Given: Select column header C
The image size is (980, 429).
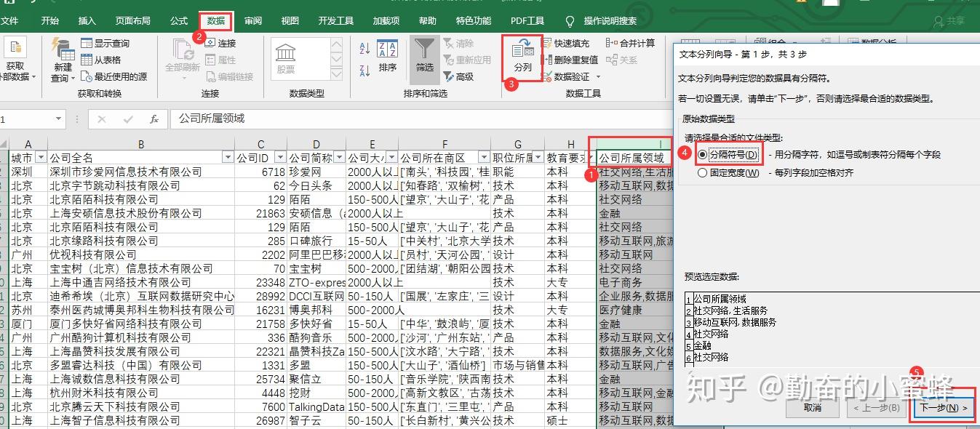Looking at the screenshot, I should tap(260, 144).
